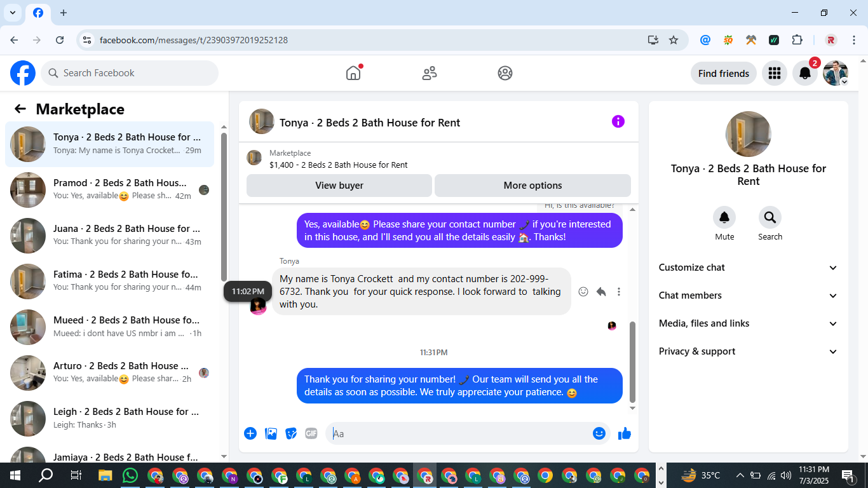
Task: Expand Media, files and links section
Action: click(749, 323)
